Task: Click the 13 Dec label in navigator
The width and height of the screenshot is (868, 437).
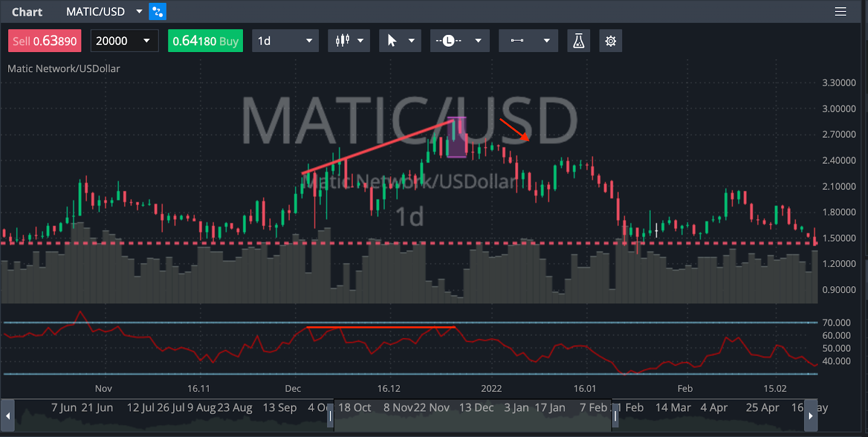Action: (476, 408)
